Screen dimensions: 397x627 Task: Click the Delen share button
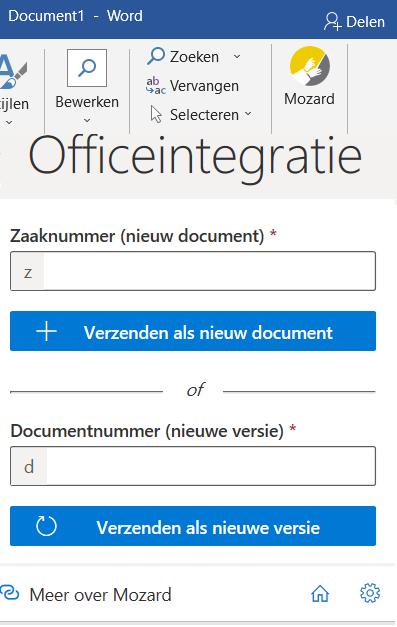coord(354,22)
